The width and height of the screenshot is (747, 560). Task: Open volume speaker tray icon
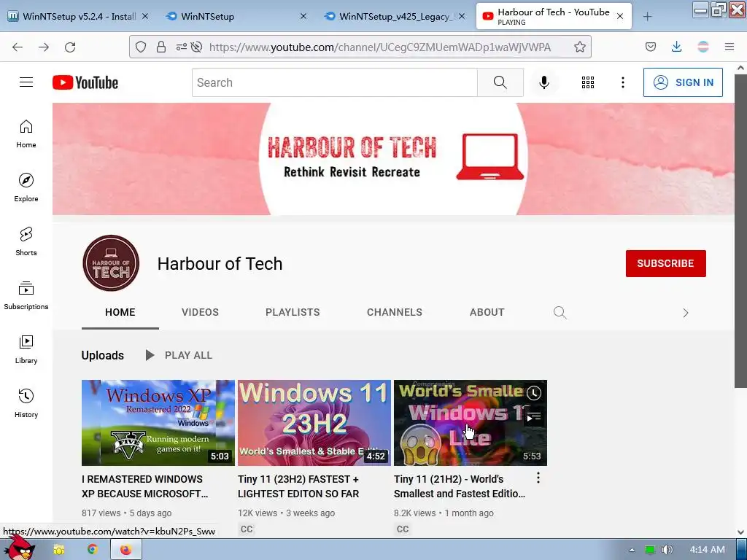tap(667, 550)
